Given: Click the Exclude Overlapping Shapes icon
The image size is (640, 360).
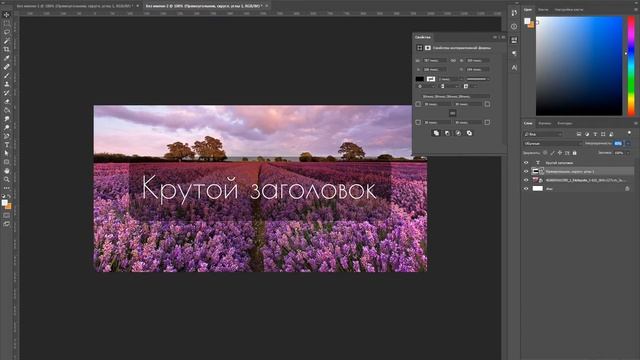Looking at the screenshot, I should click(469, 133).
